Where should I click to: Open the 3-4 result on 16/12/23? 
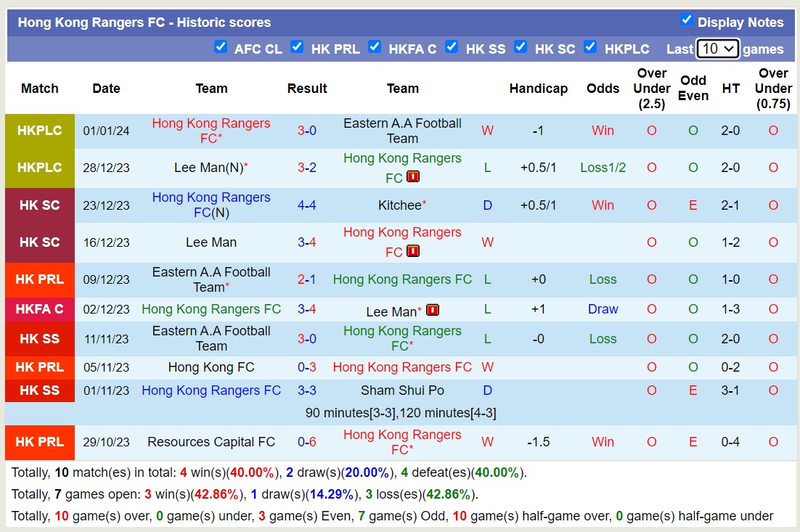[x=306, y=242]
